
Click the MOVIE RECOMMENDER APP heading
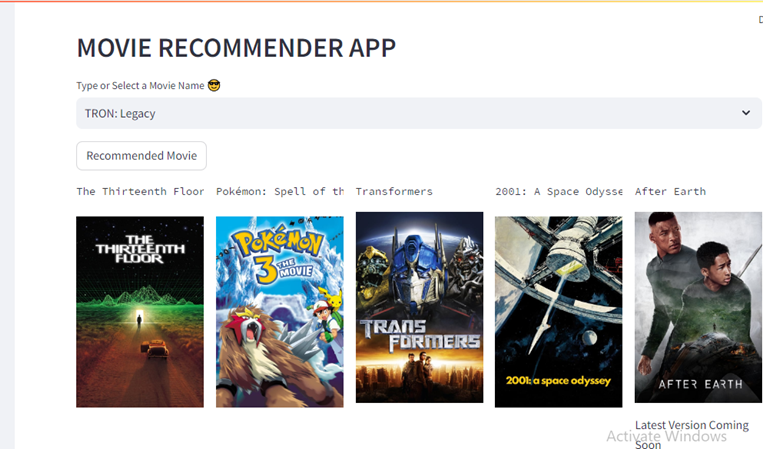coord(236,48)
